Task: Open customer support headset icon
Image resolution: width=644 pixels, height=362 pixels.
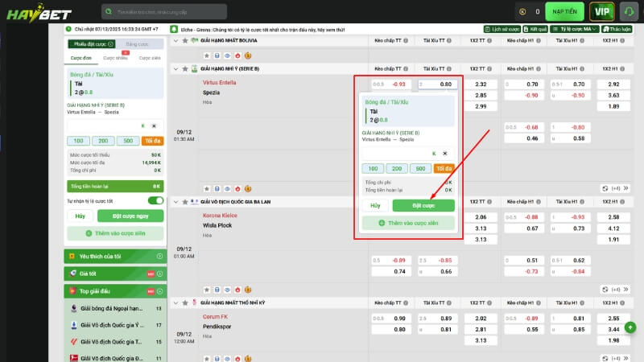Action: 629,11
